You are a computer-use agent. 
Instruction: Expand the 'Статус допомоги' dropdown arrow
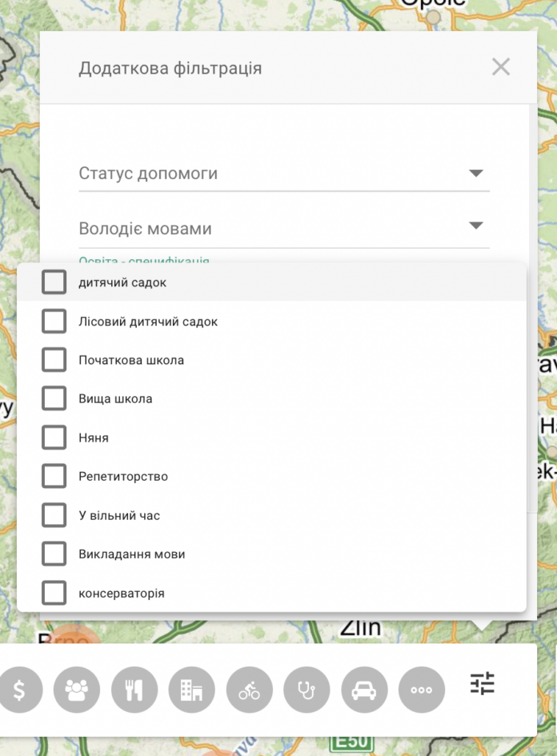click(476, 173)
